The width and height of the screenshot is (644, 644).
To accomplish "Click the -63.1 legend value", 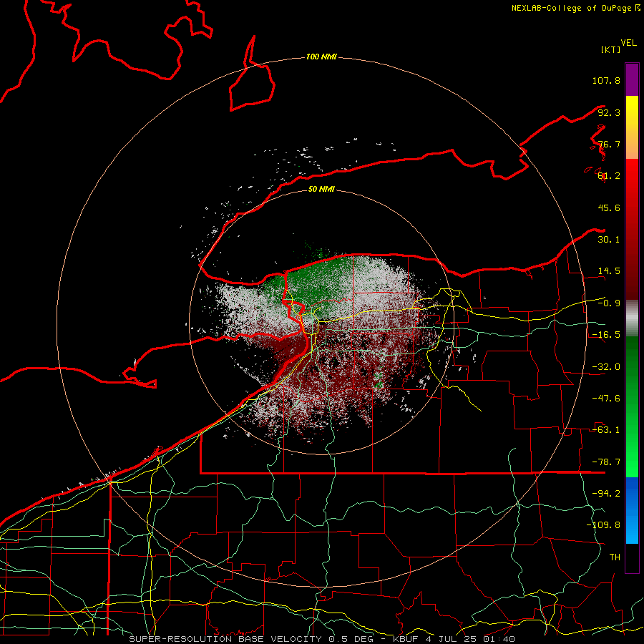I will tap(606, 430).
